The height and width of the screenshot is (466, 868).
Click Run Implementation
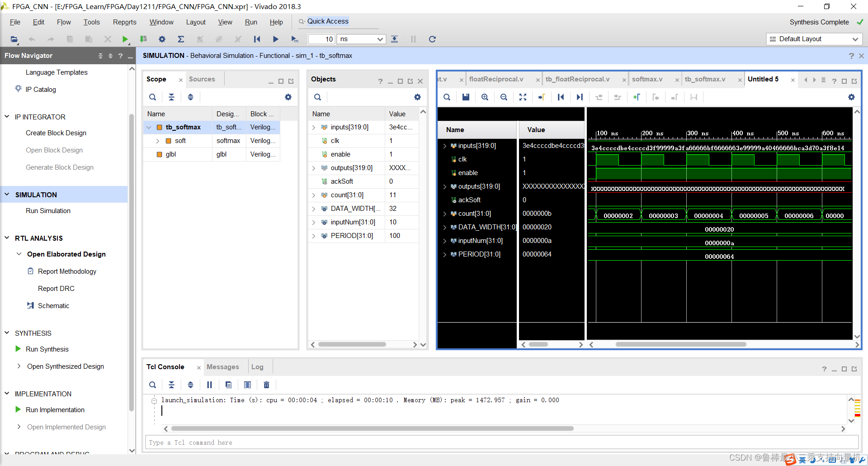tap(55, 410)
